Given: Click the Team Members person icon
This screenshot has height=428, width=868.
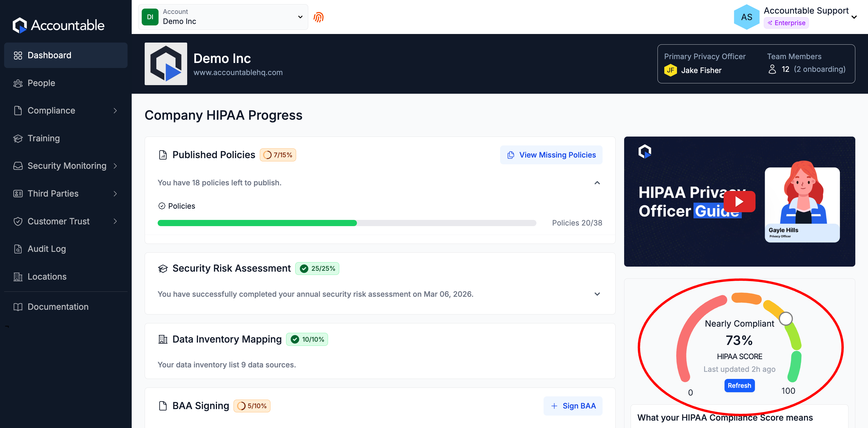Looking at the screenshot, I should tap(772, 69).
